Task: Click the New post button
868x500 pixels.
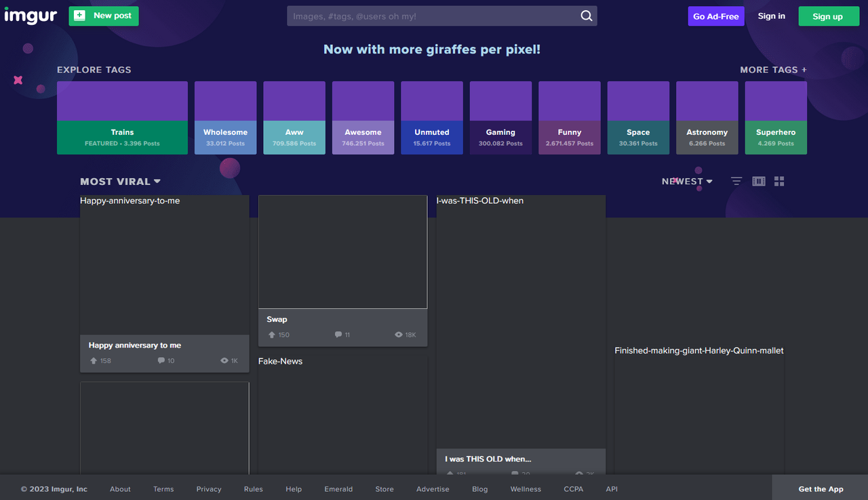Action: point(104,16)
